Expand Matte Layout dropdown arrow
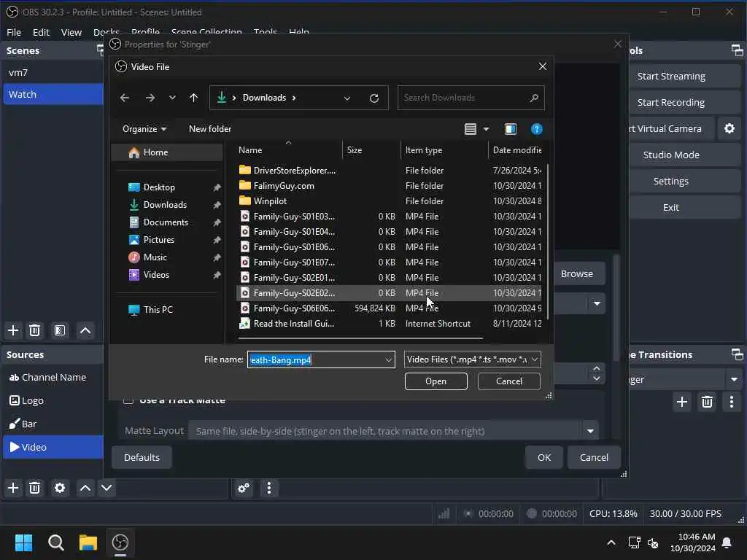Image resolution: width=747 pixels, height=560 pixels. pos(590,431)
